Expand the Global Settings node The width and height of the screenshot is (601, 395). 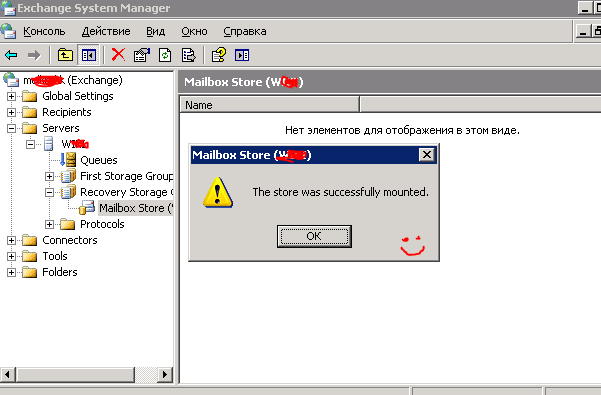pyautogui.click(x=11, y=96)
